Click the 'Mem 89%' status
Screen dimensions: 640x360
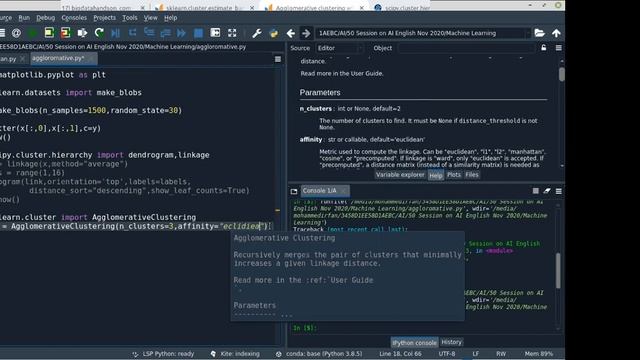[539, 354]
